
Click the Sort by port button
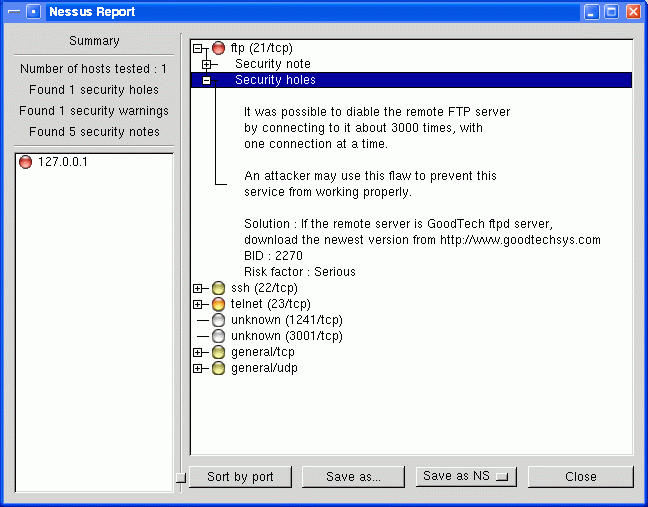tap(240, 477)
